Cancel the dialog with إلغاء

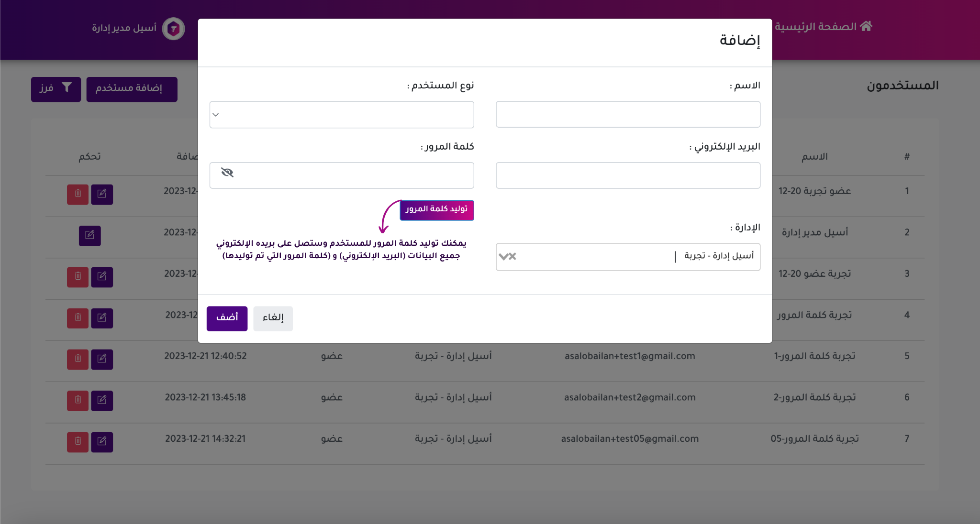tap(273, 318)
